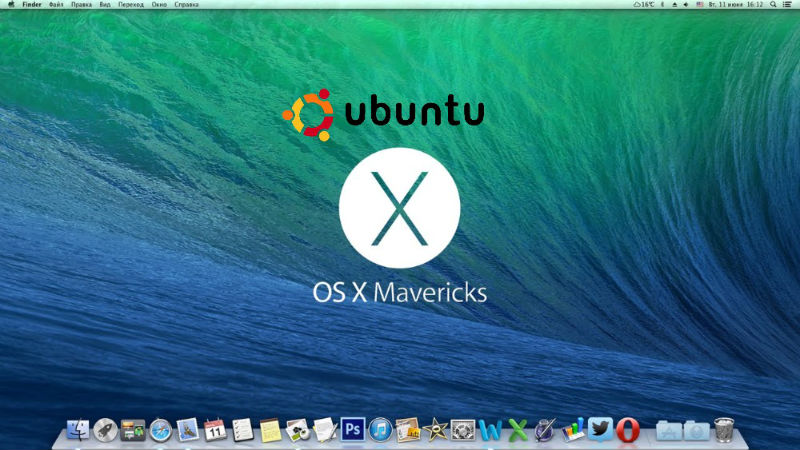Launch Twitter bird icon
Viewport: 800px width, 450px height.
tap(600, 429)
